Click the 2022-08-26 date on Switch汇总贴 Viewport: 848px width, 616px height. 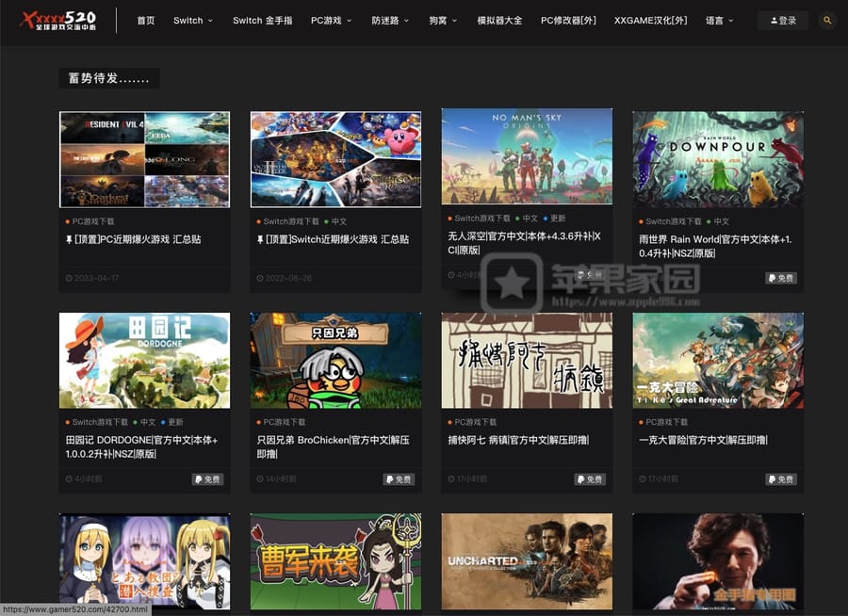285,278
